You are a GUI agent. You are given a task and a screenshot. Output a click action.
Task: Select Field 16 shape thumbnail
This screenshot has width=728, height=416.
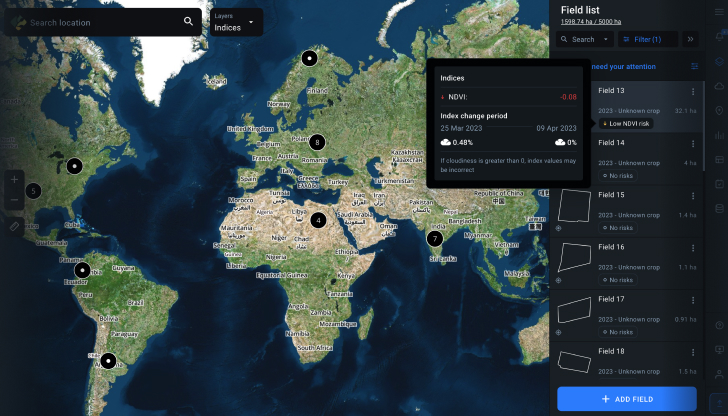pos(574,257)
